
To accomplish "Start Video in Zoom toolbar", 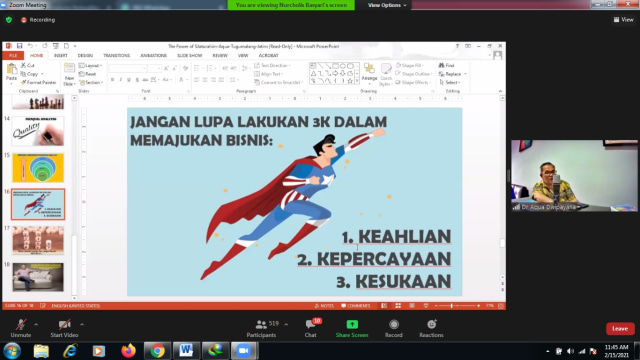I will point(64,328).
